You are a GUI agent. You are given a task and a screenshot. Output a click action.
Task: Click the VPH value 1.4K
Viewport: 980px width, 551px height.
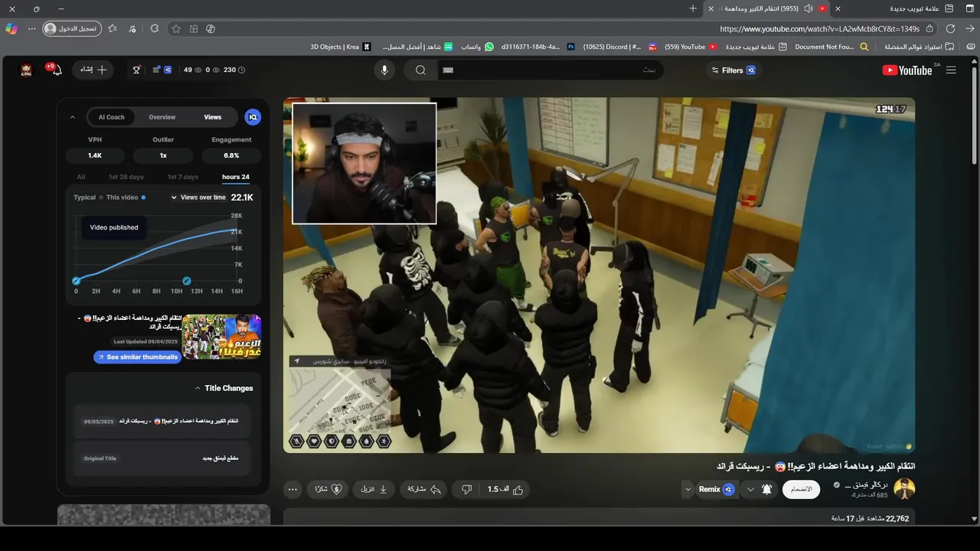click(x=95, y=155)
